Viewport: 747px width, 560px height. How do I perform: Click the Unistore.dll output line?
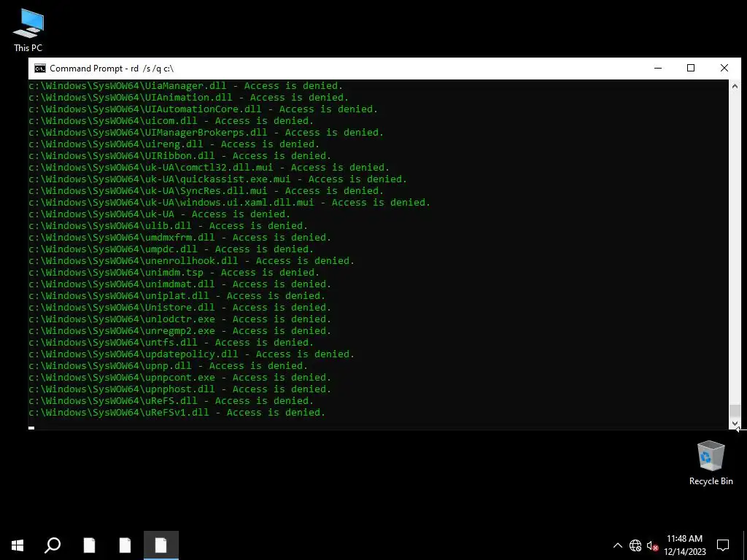[x=180, y=308]
